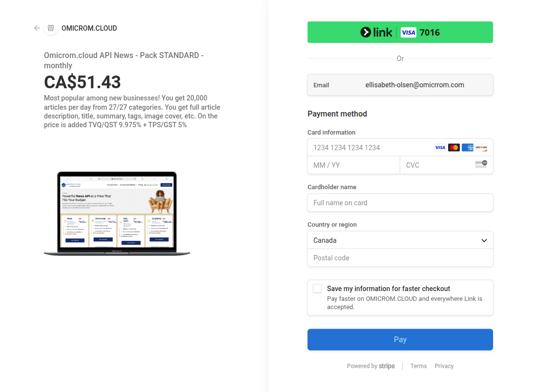This screenshot has width=535, height=392.
Task: Open the Privacy link
Action: [x=444, y=366]
